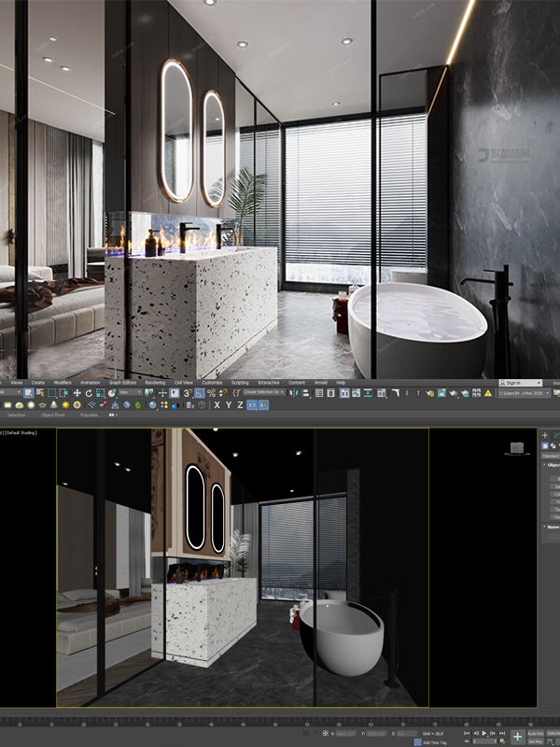This screenshot has width=560, height=747.
Task: Switch to the Object Paint ribbon tab
Action: point(53,415)
